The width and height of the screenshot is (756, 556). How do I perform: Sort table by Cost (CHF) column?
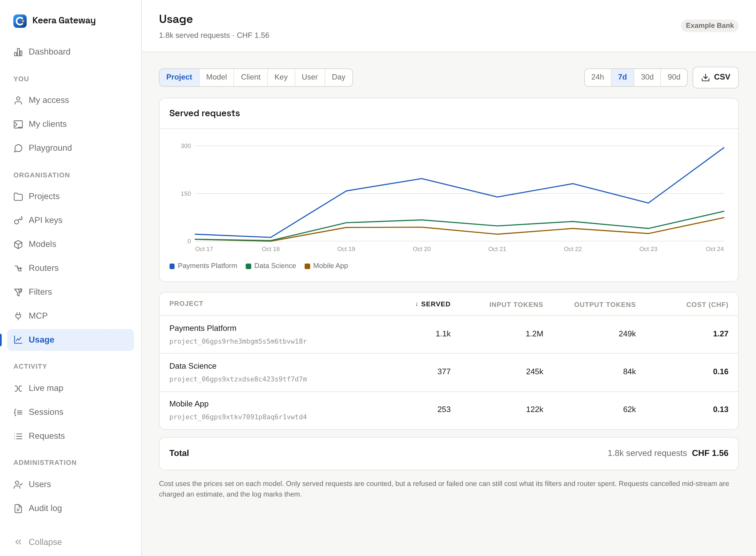point(707,305)
